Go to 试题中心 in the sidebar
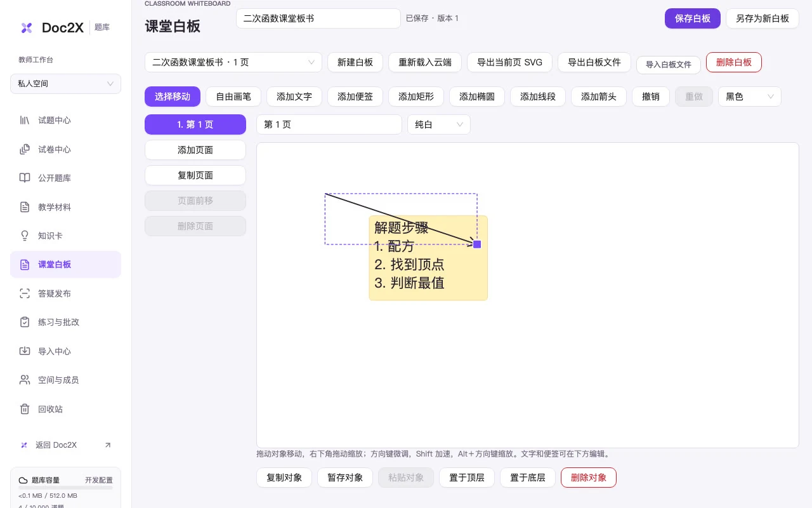Screen dimensions: 812x508 coord(65,120)
